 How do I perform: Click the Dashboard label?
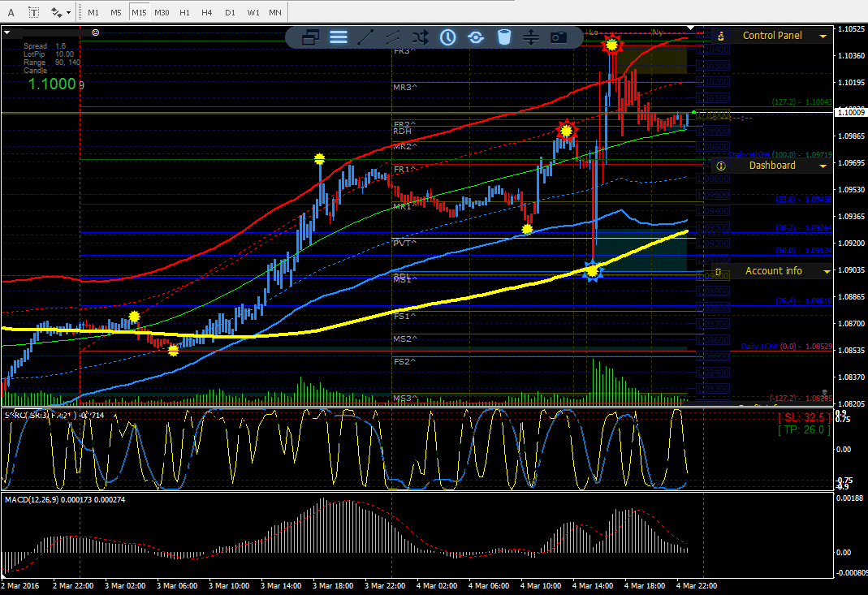[772, 166]
